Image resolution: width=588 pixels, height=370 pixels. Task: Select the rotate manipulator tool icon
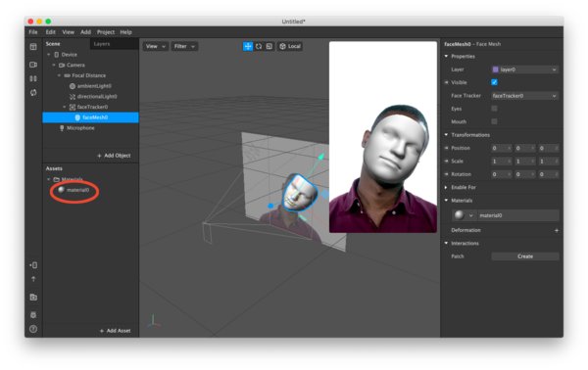click(x=259, y=46)
